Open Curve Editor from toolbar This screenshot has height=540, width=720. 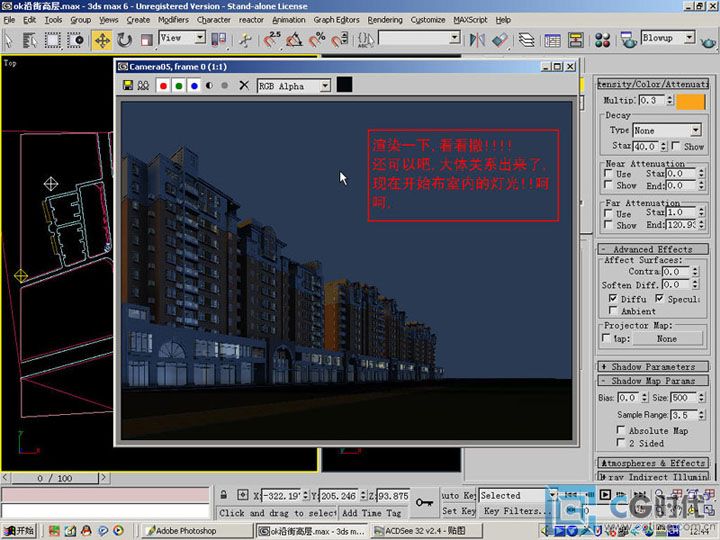552,40
